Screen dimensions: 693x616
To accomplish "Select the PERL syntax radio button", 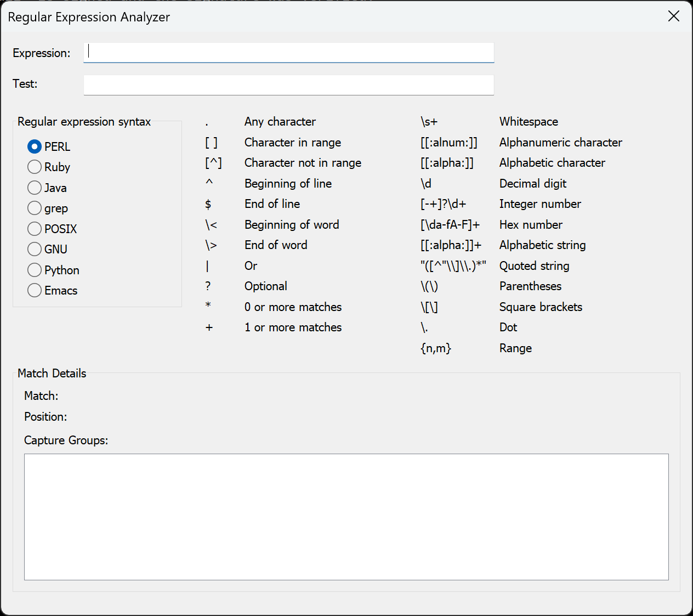I will (x=49, y=146).
